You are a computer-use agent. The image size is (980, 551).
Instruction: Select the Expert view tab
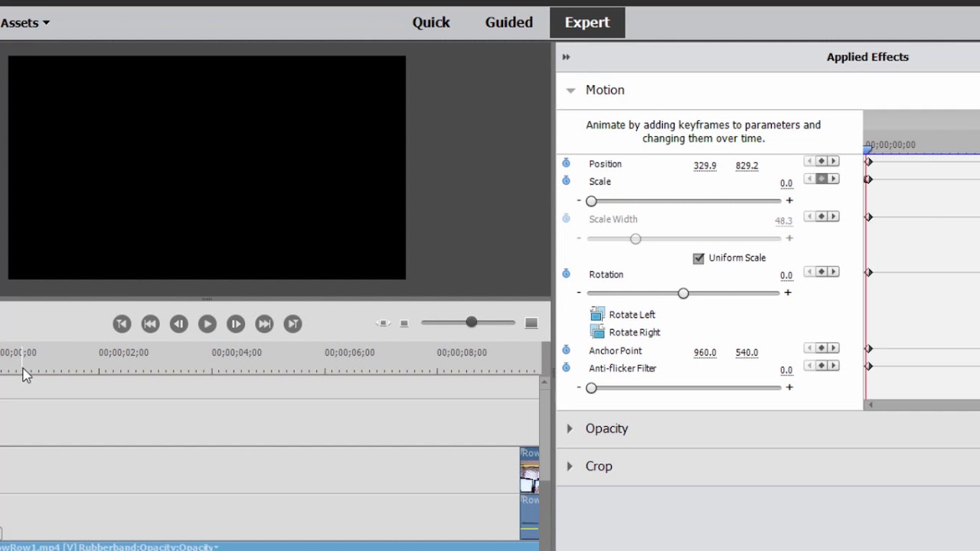coord(587,22)
